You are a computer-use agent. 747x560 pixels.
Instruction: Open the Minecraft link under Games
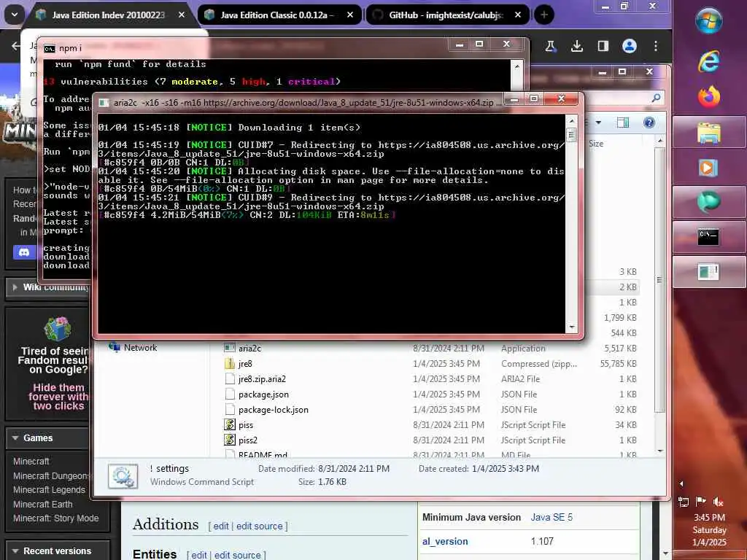coord(31,462)
